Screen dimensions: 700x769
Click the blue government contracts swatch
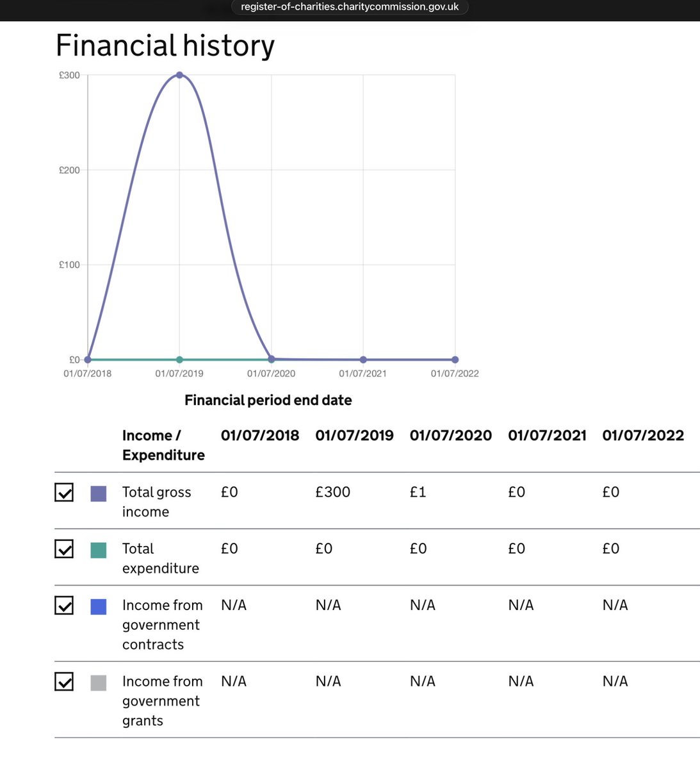tap(99, 606)
